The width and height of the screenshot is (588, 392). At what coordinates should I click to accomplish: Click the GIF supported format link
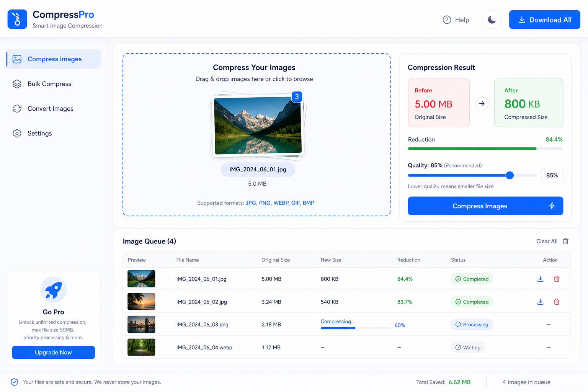pos(296,203)
